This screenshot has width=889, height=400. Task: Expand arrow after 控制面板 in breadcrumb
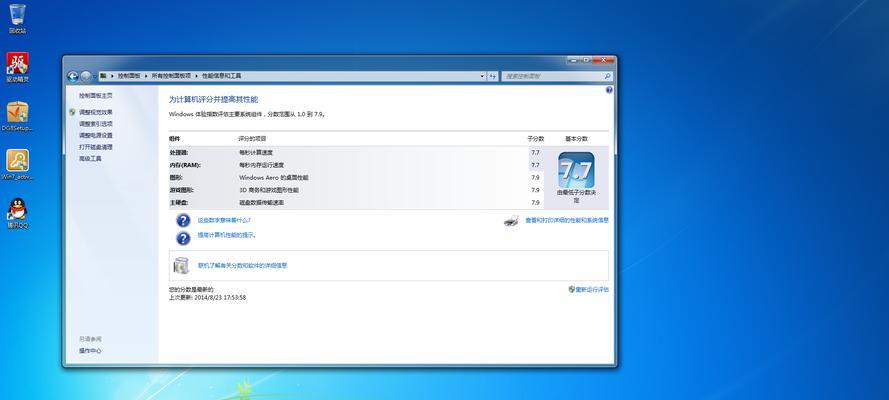click(x=146, y=76)
